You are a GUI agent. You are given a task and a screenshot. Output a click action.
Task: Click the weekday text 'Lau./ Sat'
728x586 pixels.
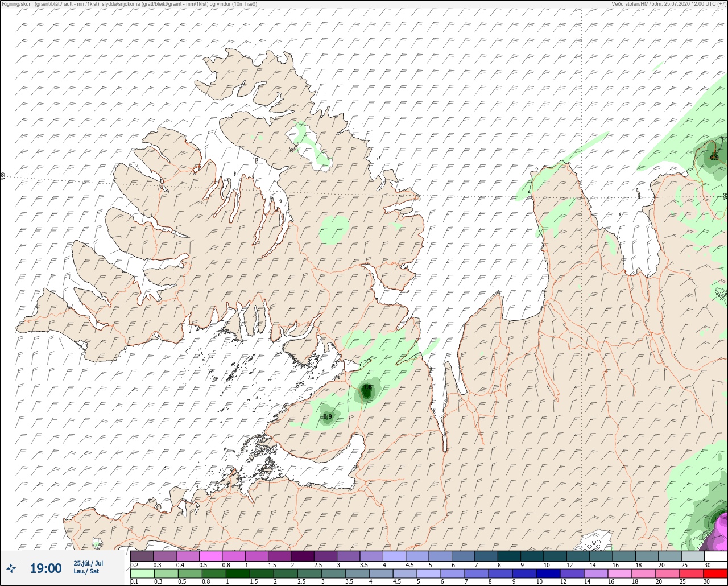[86, 571]
